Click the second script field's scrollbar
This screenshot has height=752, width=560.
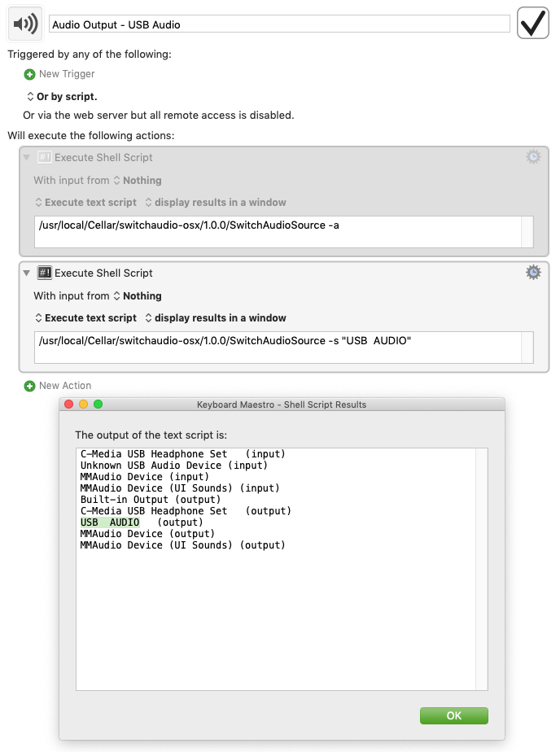point(527,348)
